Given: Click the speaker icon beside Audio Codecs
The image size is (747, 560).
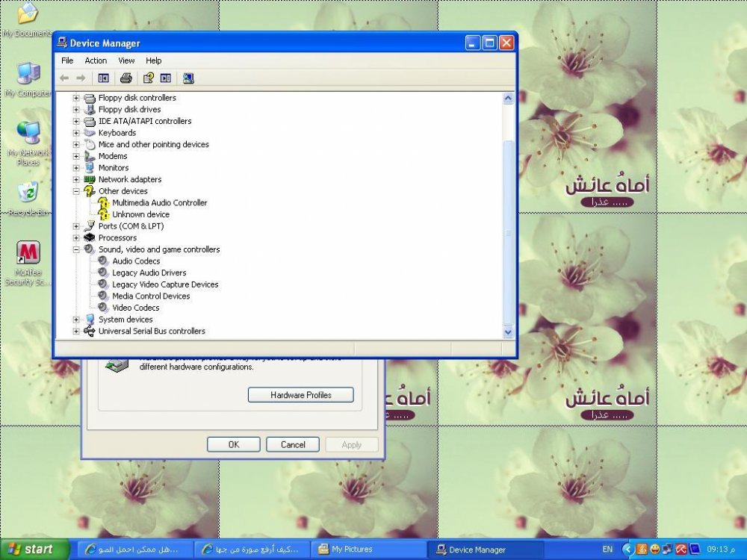Looking at the screenshot, I should pyautogui.click(x=103, y=261).
